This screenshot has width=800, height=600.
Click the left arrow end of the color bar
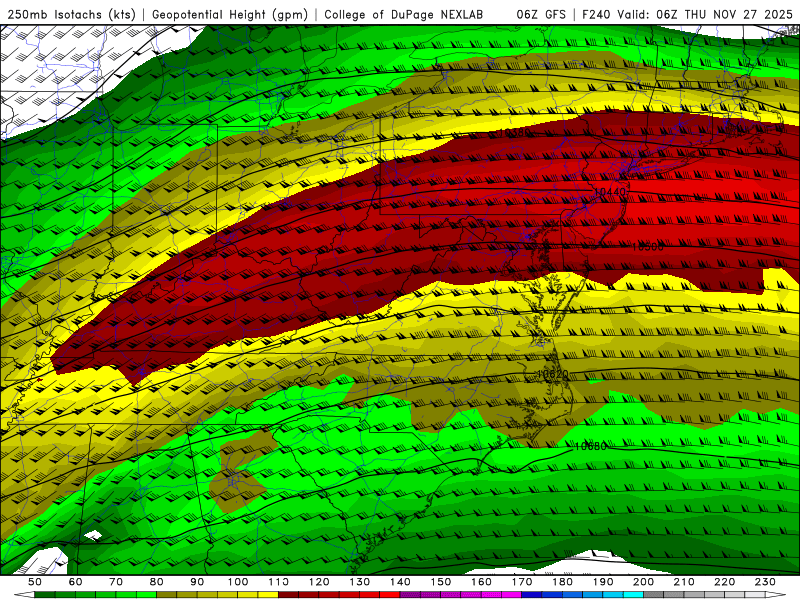pyautogui.click(x=24, y=595)
